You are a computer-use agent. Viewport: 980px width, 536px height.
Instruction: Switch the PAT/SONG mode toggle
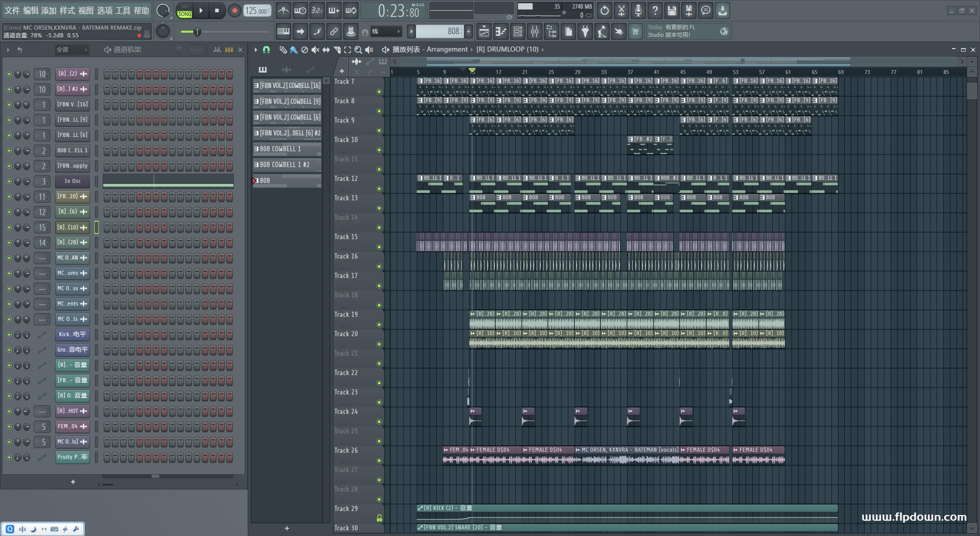coord(184,11)
